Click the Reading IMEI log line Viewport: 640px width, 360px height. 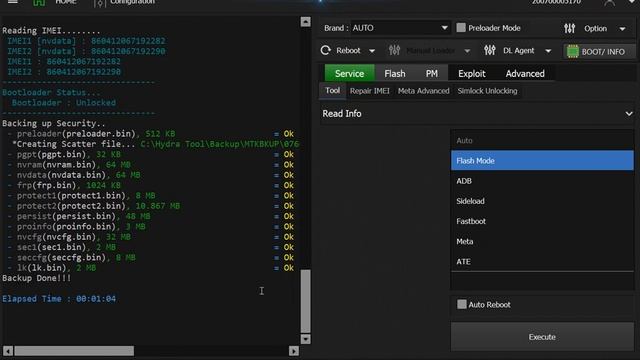pyautogui.click(x=51, y=31)
